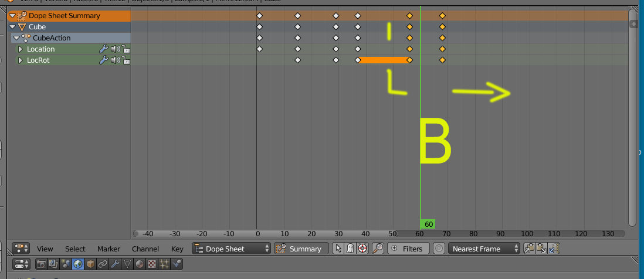Click the CubeAction keyframe icon
Screen dimensions: 644x279
click(x=27, y=38)
